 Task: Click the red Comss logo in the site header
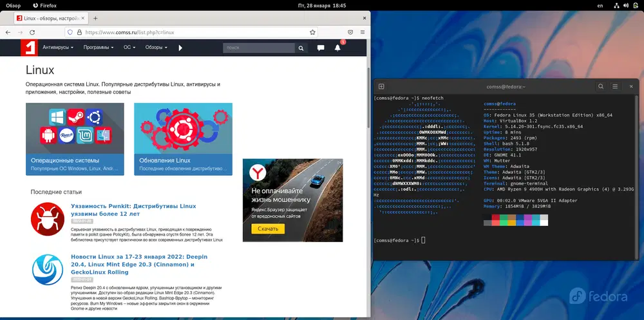[x=29, y=48]
